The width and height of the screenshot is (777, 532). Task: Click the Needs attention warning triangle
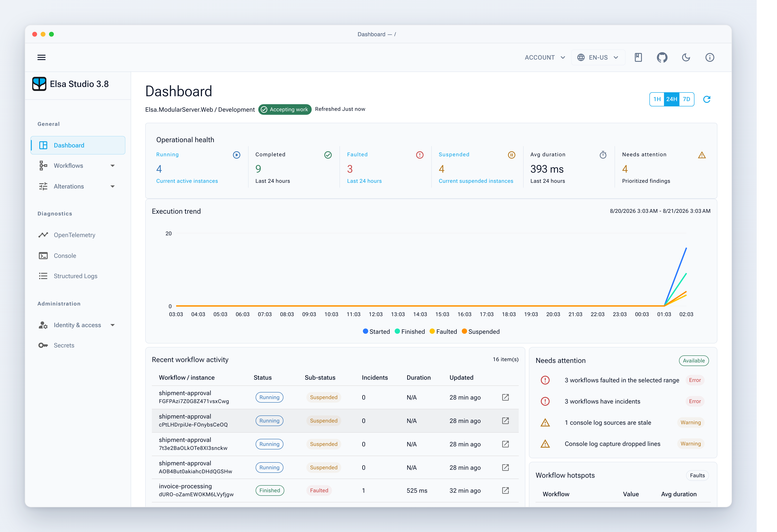(x=702, y=155)
